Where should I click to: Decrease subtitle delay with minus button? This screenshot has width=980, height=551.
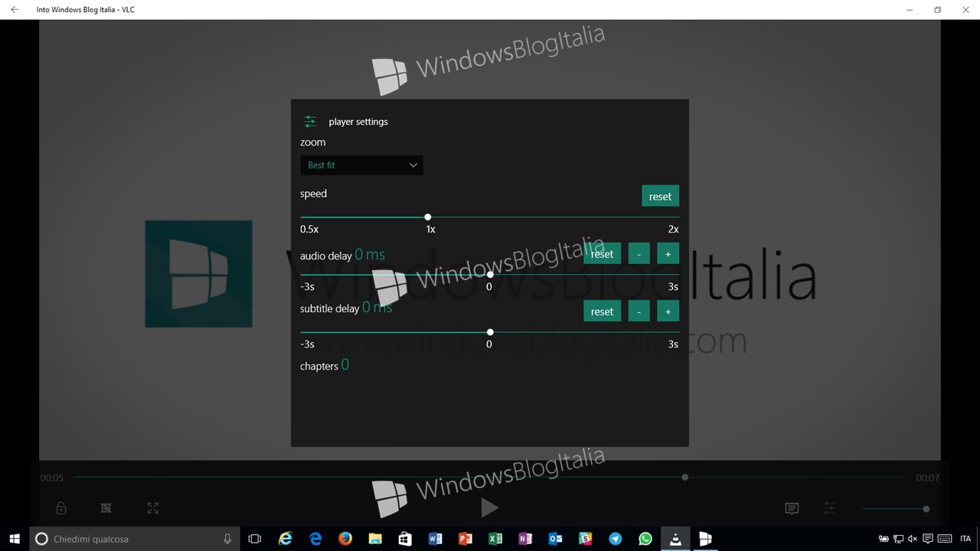639,311
